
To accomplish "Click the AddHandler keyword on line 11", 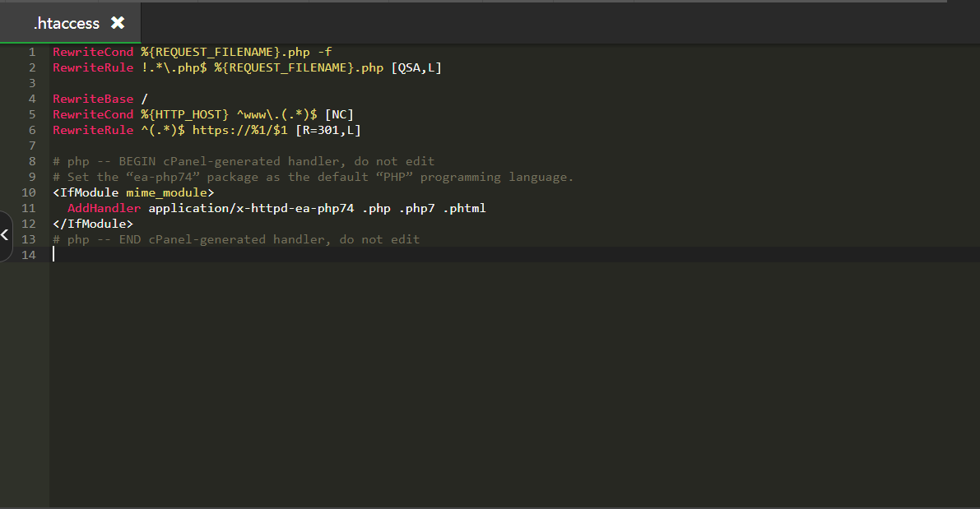I will pos(104,208).
